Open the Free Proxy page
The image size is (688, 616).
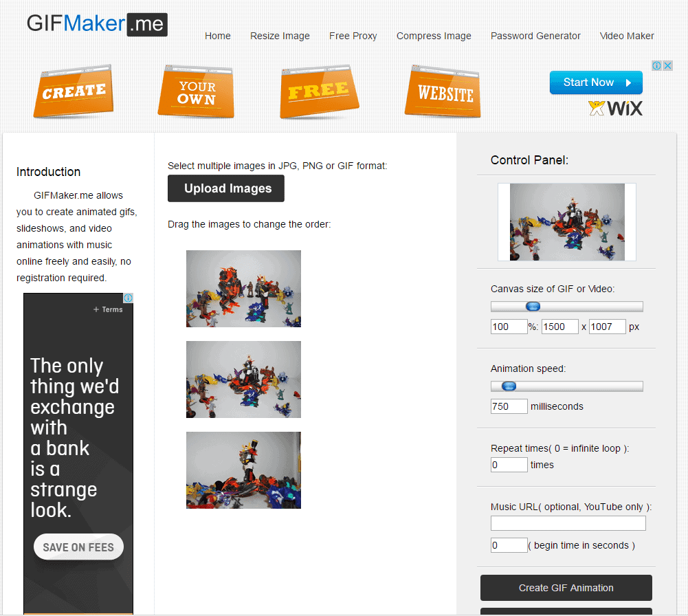click(353, 36)
